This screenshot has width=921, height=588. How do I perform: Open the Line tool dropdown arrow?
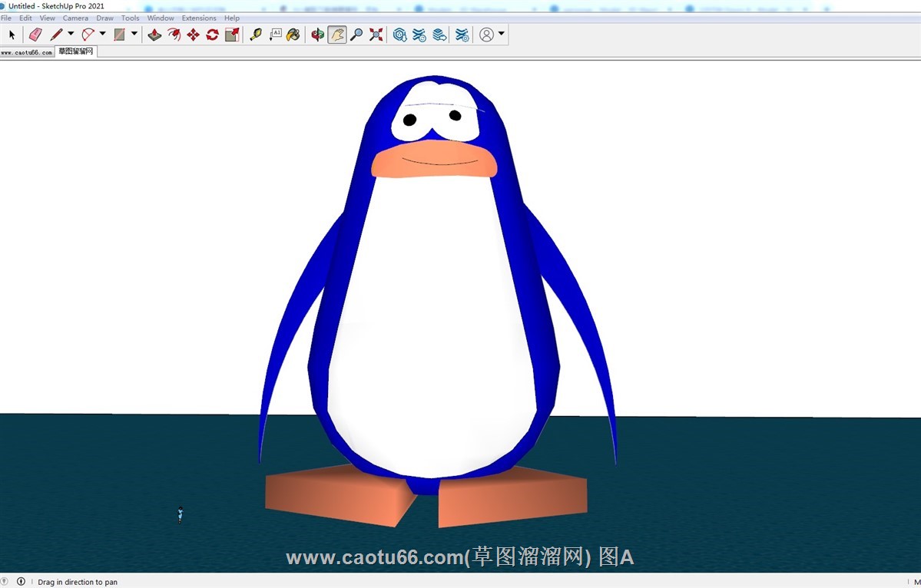(71, 34)
